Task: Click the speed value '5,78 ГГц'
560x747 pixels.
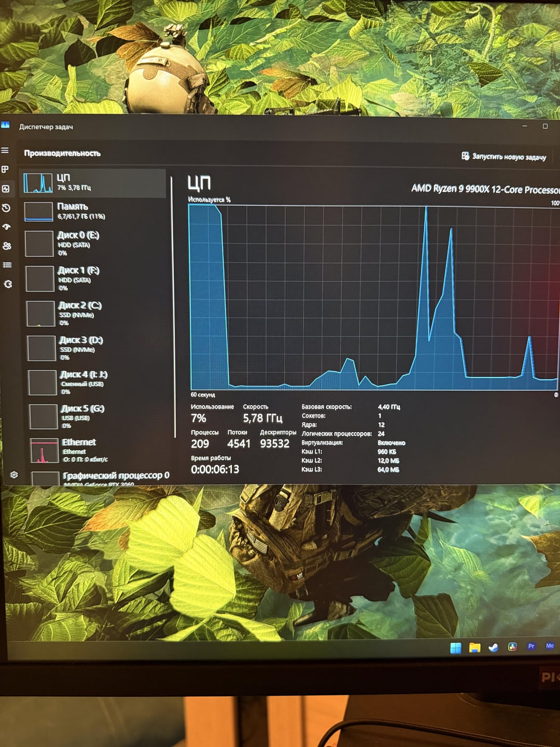Action: click(262, 418)
